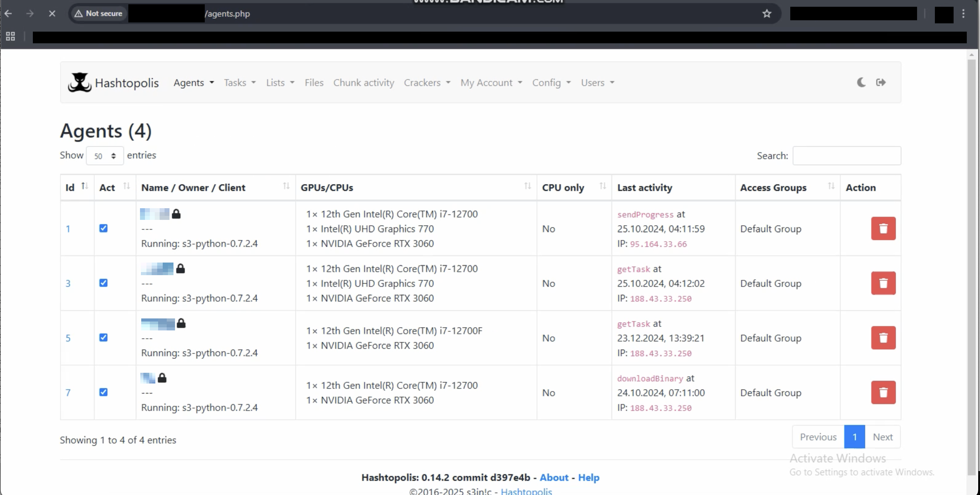Image resolution: width=980 pixels, height=495 pixels.
Task: Toggle active checkbox for agent 3
Action: click(103, 283)
